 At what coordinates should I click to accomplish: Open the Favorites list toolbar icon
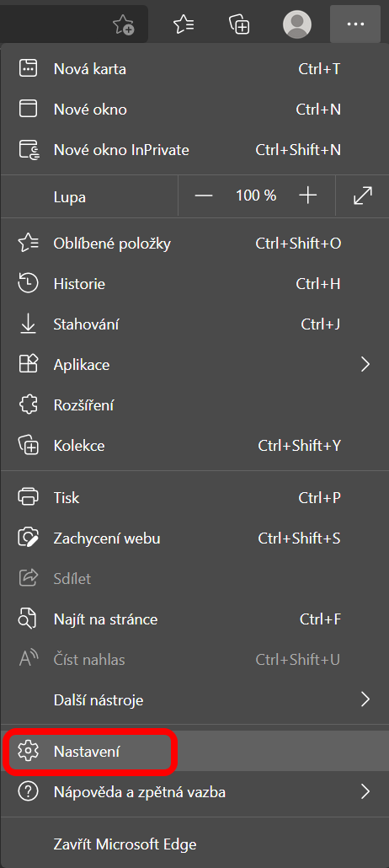[x=184, y=24]
